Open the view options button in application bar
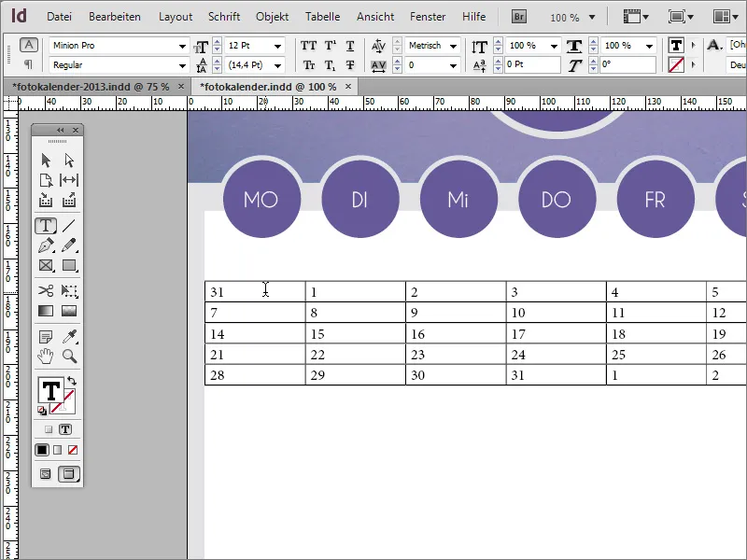Screen dimensions: 747x560 click(x=636, y=17)
